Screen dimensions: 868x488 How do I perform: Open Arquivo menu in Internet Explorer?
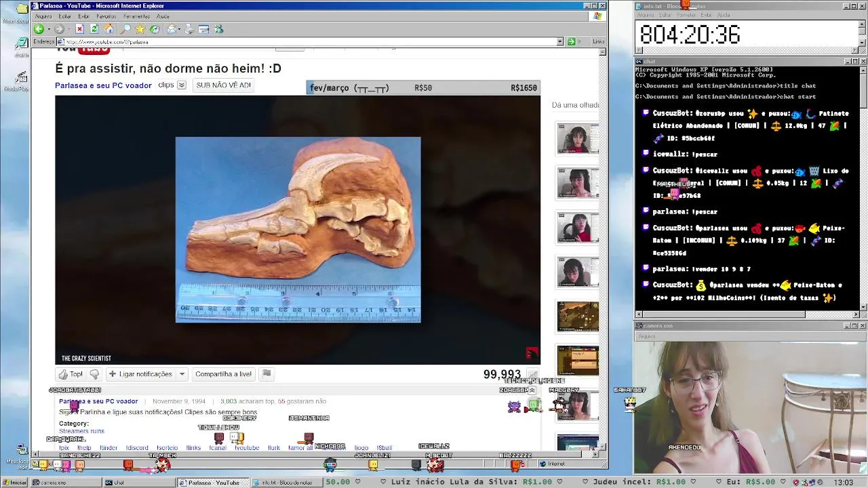click(43, 16)
